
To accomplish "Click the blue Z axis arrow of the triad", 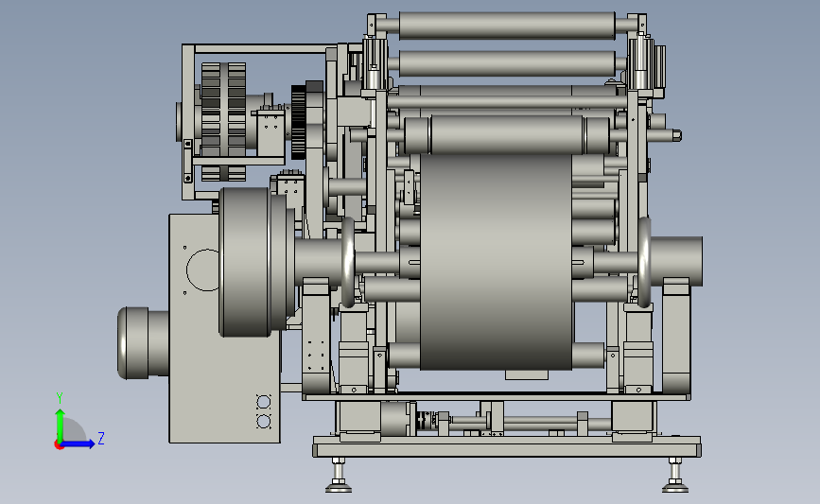I will click(x=78, y=444).
